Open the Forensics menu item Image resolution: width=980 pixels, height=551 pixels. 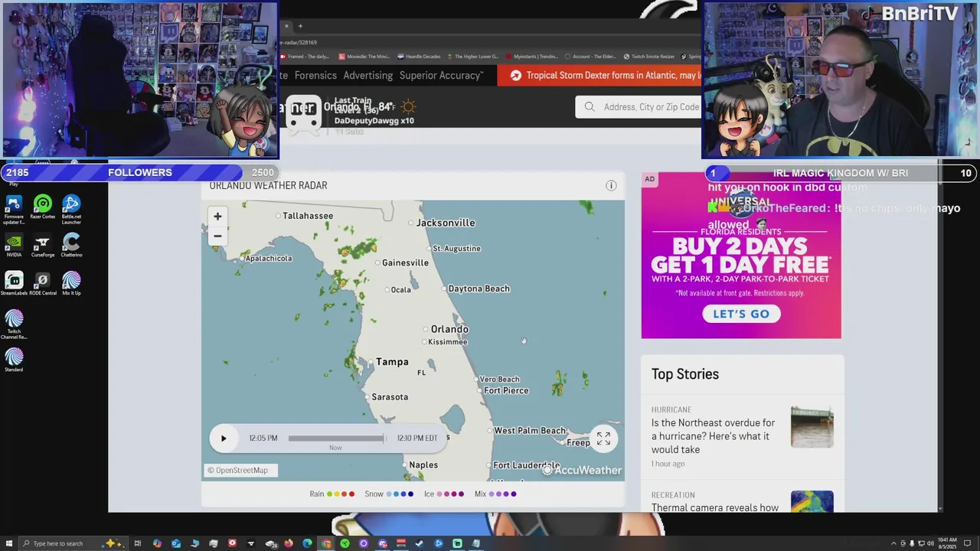tap(315, 76)
